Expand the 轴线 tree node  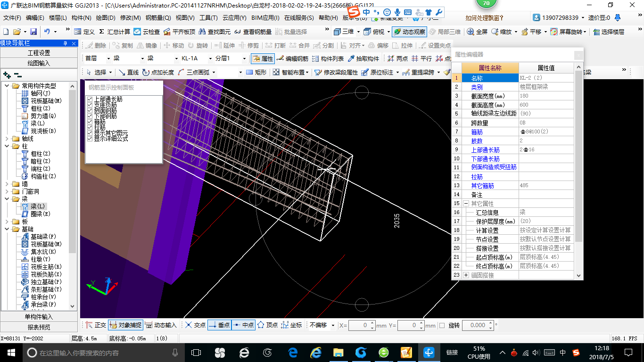tap(7, 139)
